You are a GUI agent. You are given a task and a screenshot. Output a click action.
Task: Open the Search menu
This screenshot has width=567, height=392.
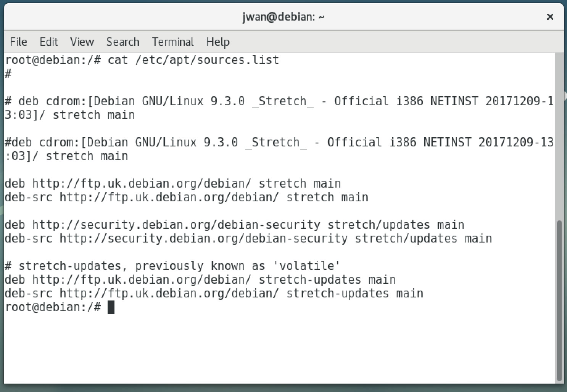122,42
